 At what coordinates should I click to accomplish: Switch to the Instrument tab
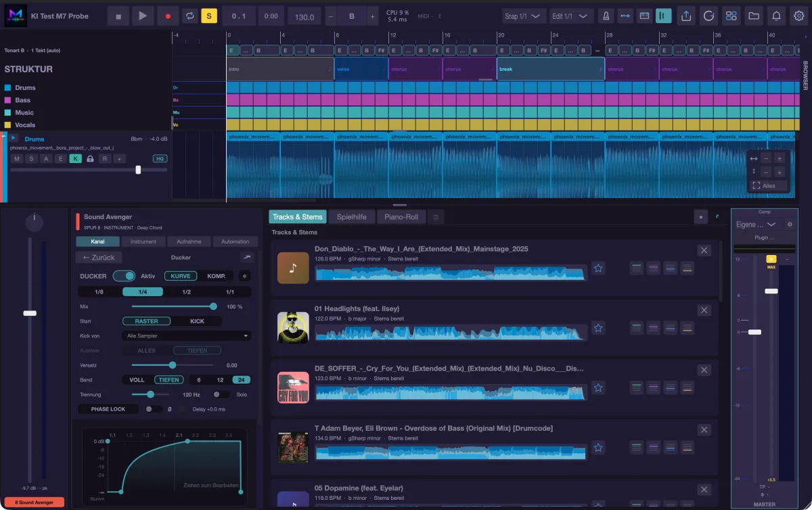pos(143,241)
